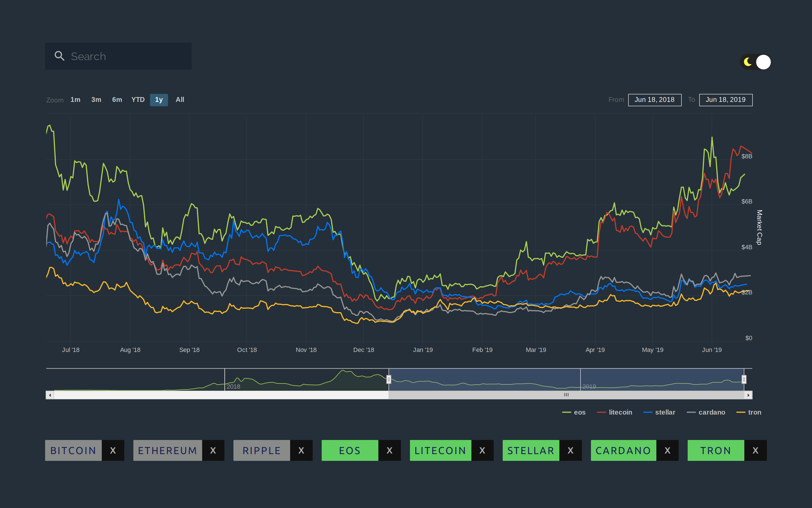Set zoom range to 3m

click(96, 100)
